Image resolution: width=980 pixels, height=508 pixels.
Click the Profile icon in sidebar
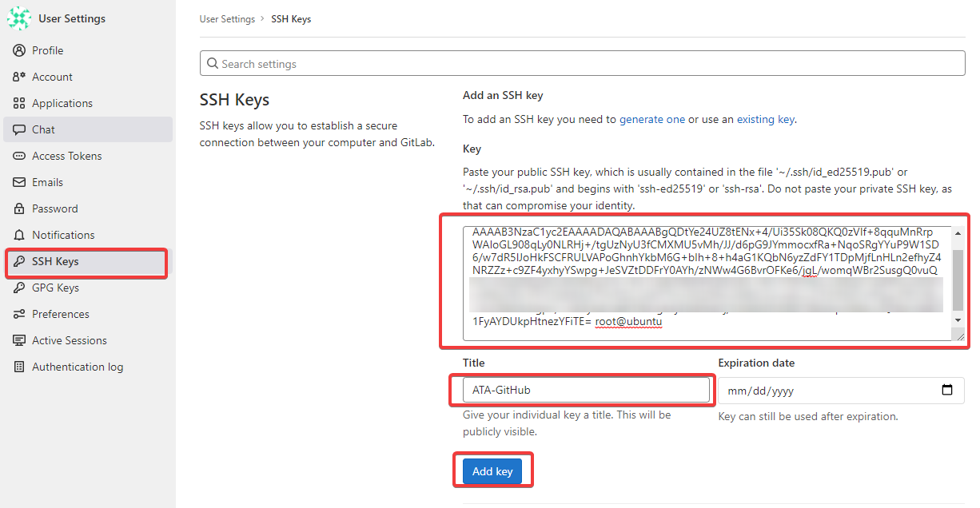19,50
